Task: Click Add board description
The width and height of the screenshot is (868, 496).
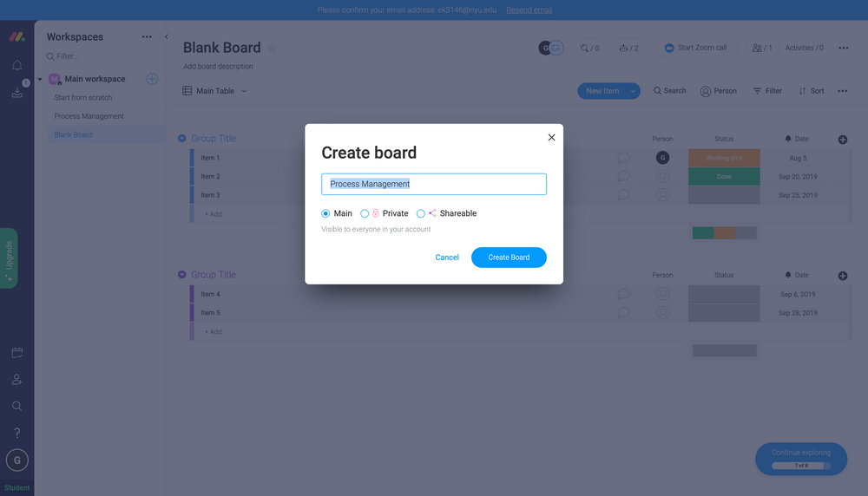Action: point(218,67)
